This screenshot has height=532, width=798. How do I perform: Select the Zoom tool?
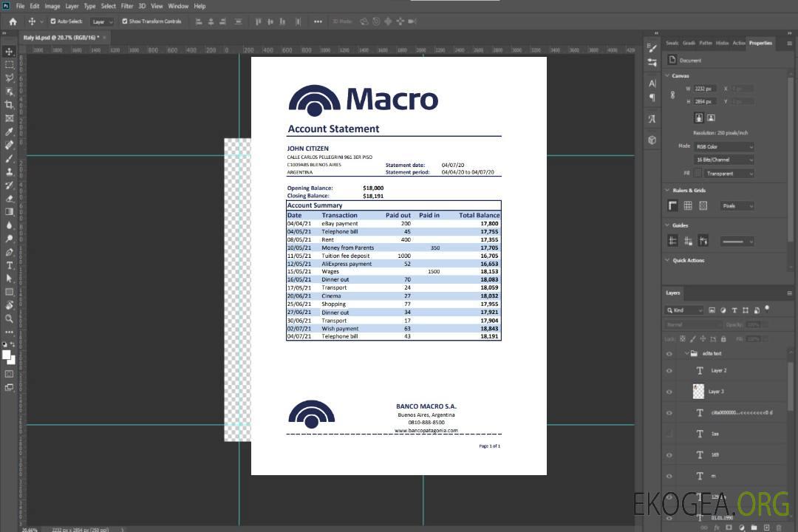coord(9,318)
